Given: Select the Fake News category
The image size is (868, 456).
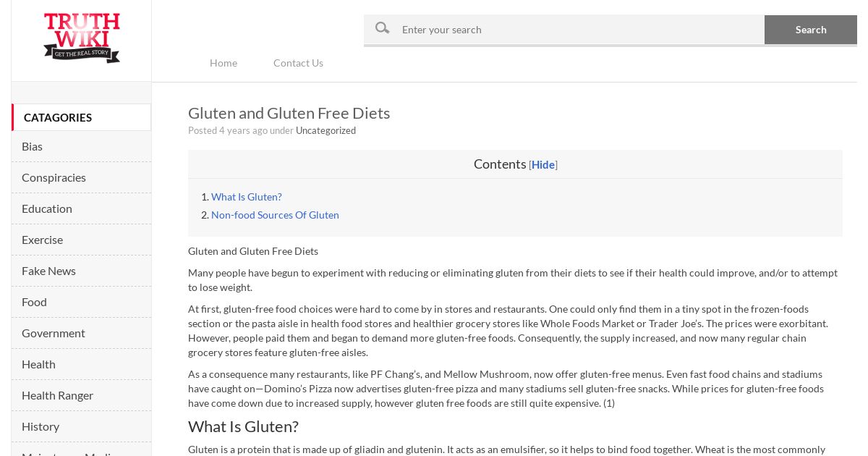Looking at the screenshot, I should pos(81,271).
